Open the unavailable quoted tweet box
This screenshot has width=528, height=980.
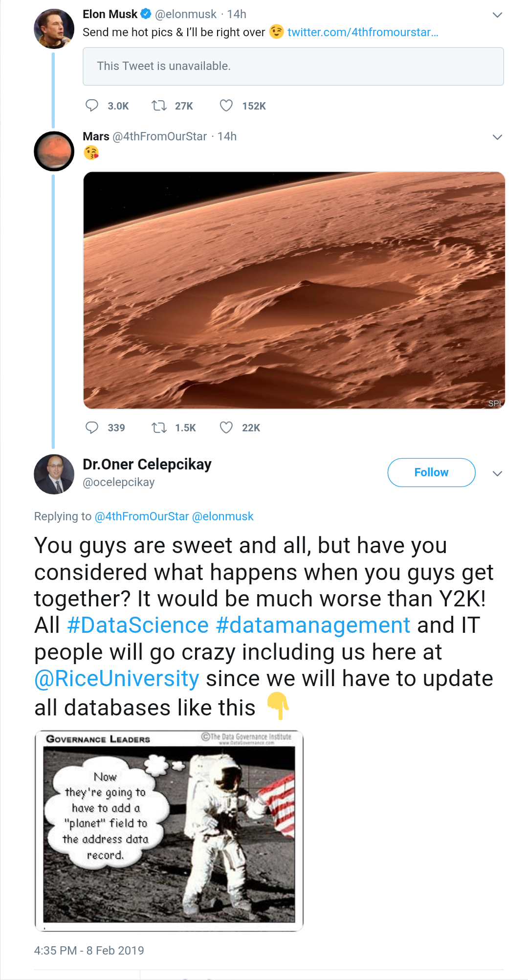[293, 67]
